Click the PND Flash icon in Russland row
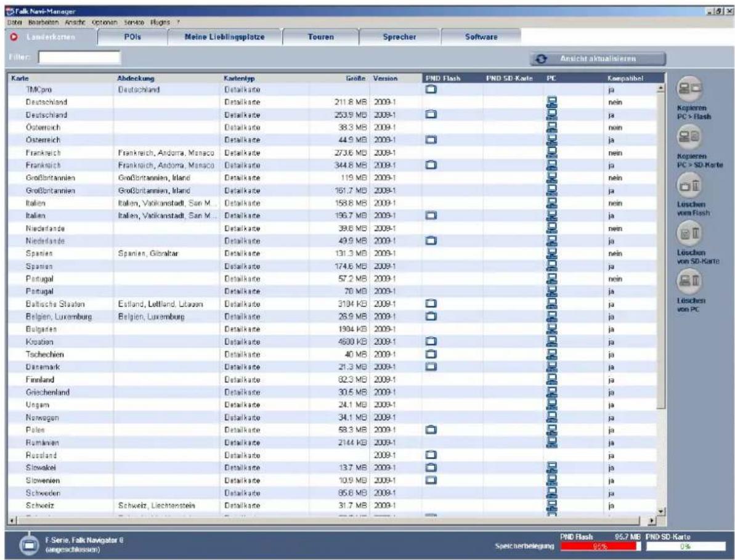This screenshot has width=735, height=560. (x=430, y=455)
